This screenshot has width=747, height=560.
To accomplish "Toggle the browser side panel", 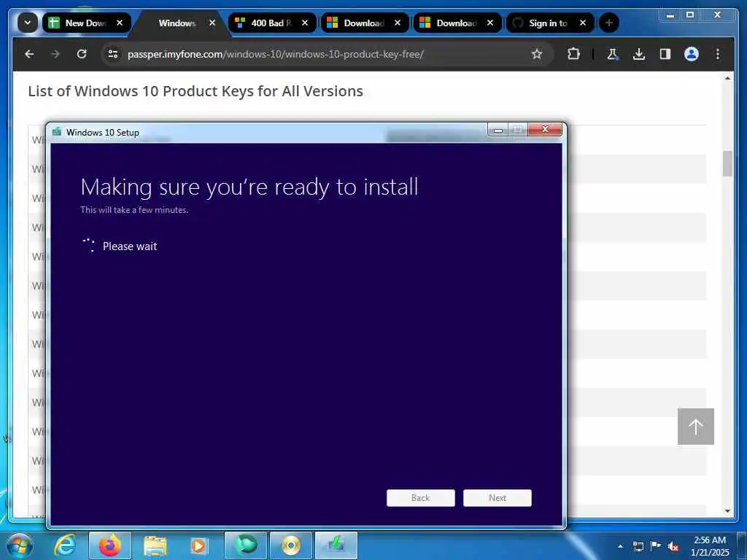I will tap(665, 54).
